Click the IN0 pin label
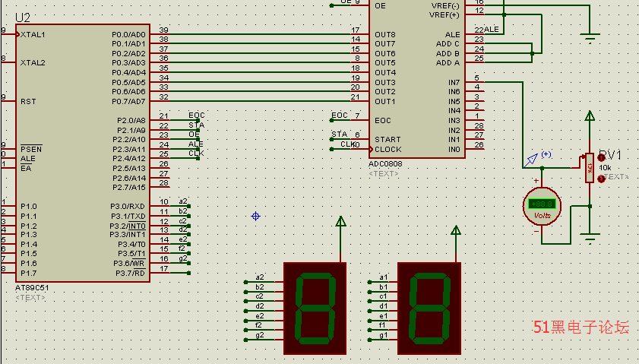 point(454,149)
